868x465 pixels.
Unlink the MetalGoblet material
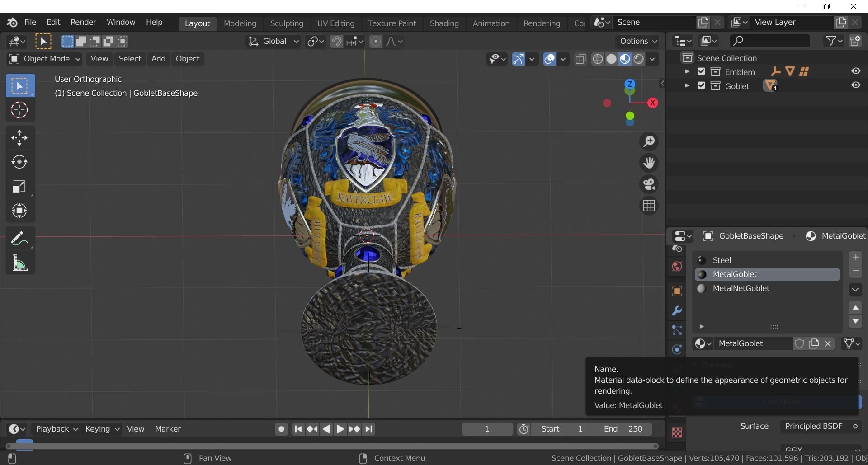(x=828, y=343)
